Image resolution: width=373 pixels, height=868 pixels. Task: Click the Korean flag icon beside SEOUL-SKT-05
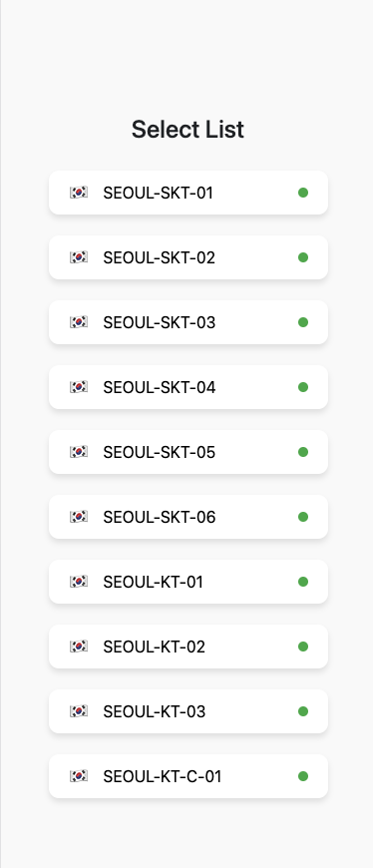pyautogui.click(x=79, y=452)
